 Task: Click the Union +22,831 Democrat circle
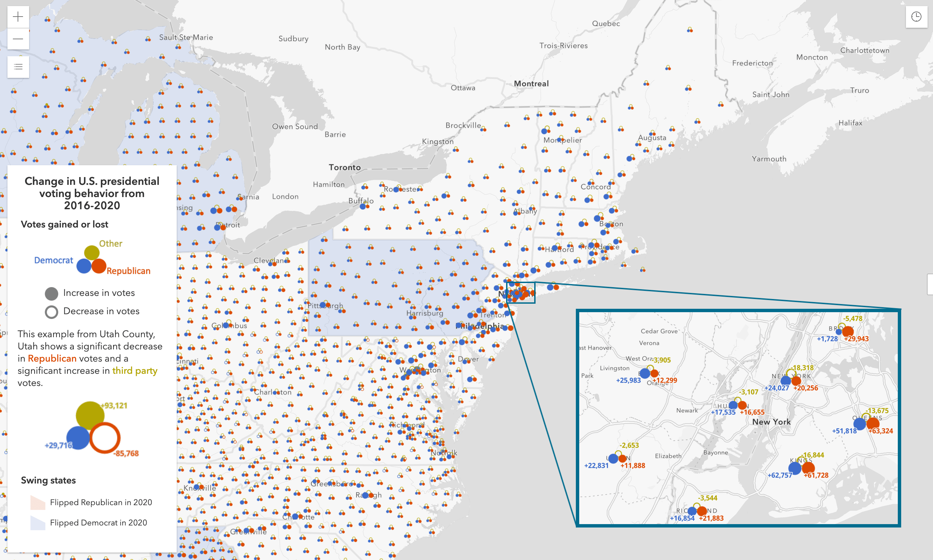[613, 459]
